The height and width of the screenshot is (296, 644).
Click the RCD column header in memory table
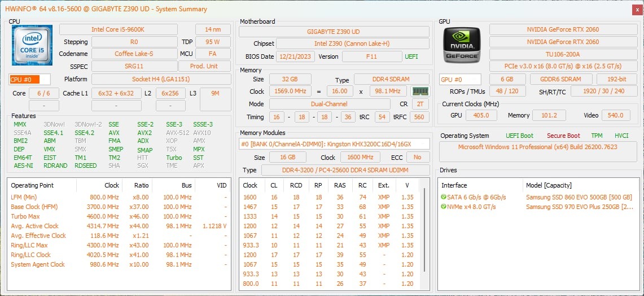[x=296, y=185]
